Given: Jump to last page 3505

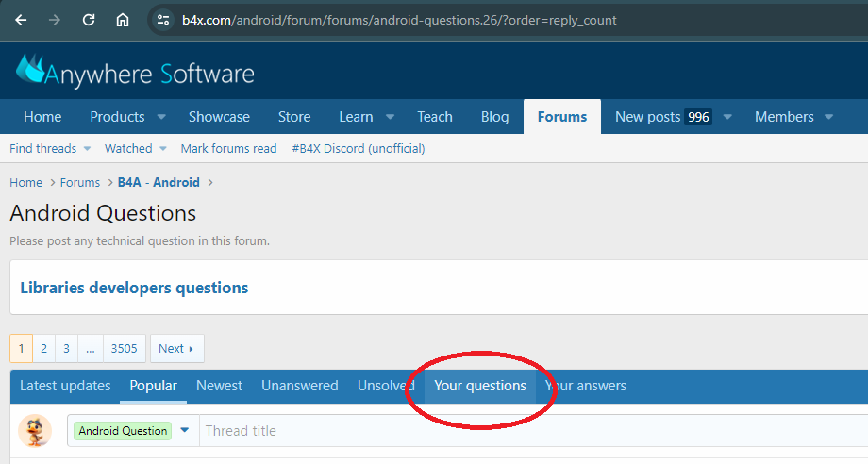Looking at the screenshot, I should point(124,348).
